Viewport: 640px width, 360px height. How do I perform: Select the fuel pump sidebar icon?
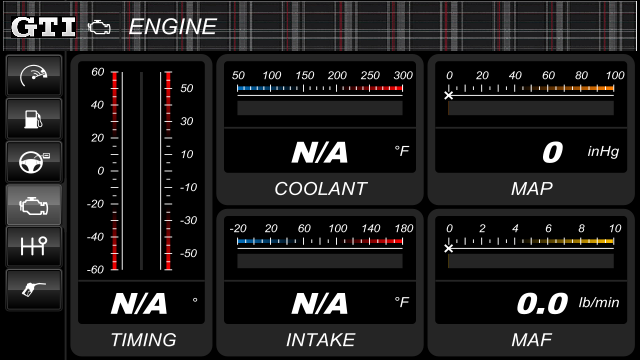coord(34,119)
